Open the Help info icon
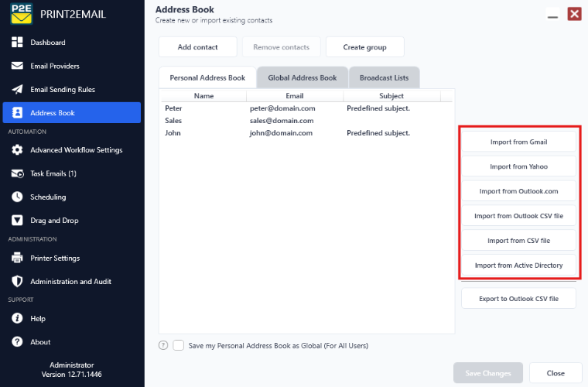The width and height of the screenshot is (588, 387). pyautogui.click(x=17, y=318)
